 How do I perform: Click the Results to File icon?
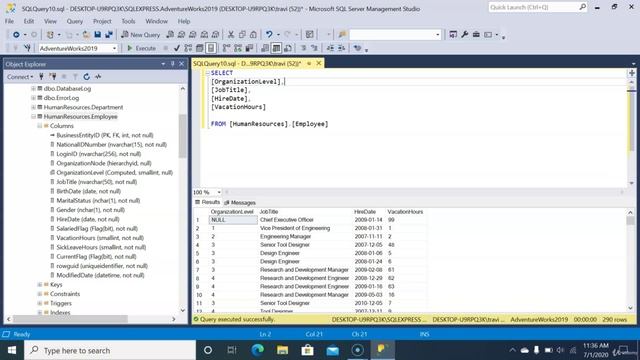pos(288,48)
